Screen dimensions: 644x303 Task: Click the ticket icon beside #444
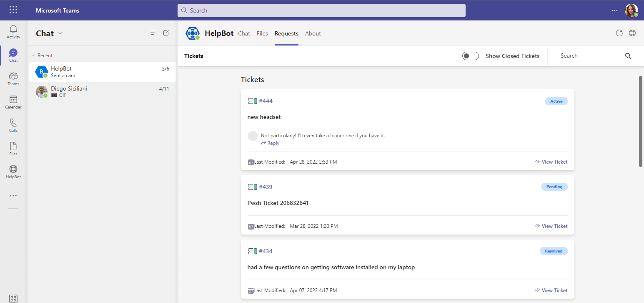point(253,101)
